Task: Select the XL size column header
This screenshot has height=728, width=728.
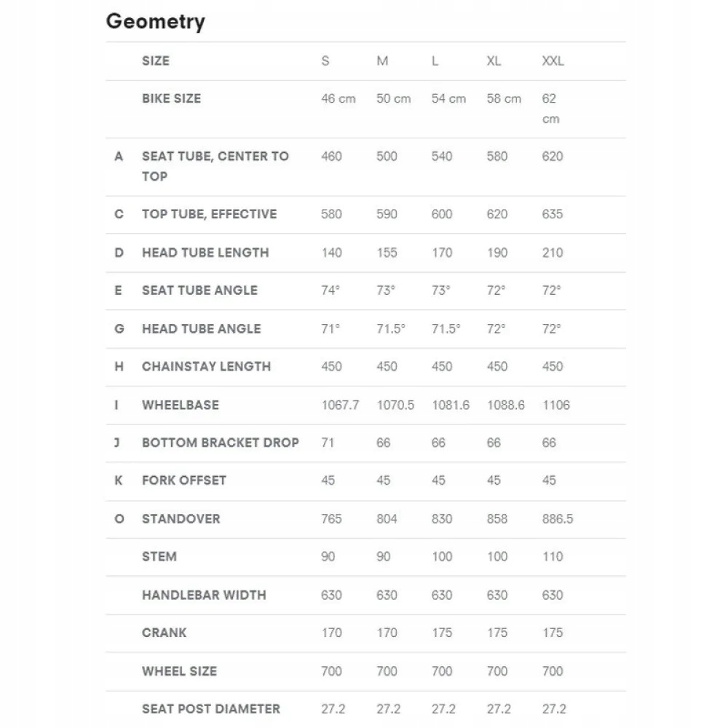Action: (x=494, y=61)
